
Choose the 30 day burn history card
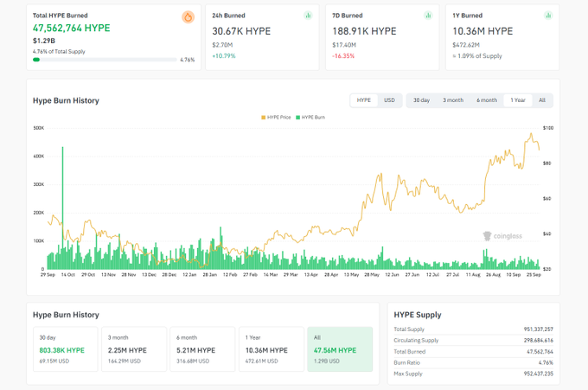point(65,349)
